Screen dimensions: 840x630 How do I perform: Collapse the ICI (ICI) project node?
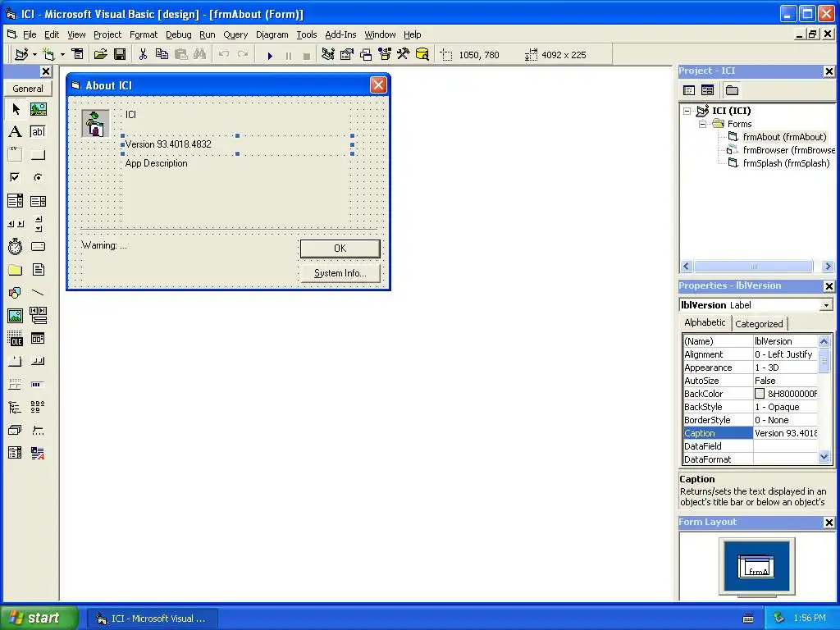(x=687, y=111)
